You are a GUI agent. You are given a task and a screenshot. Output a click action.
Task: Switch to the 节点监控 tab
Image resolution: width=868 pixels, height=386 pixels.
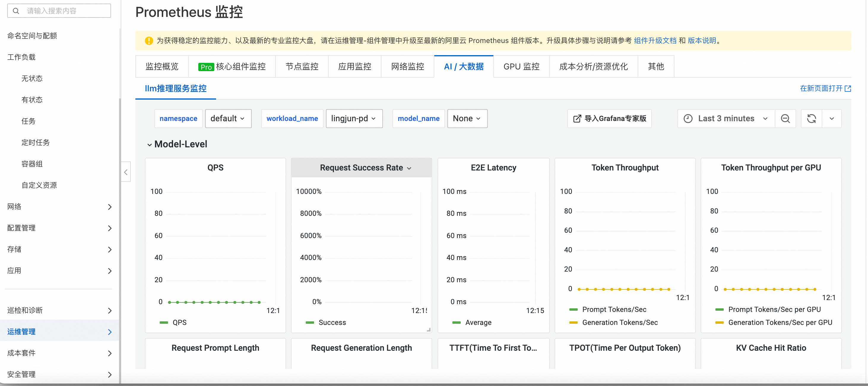(x=302, y=67)
